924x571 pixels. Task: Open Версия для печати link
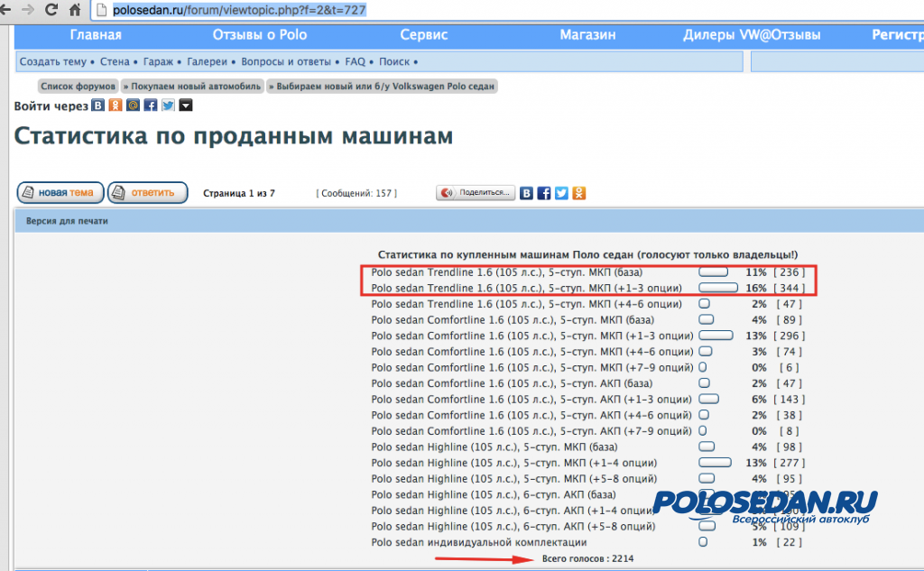(67, 221)
